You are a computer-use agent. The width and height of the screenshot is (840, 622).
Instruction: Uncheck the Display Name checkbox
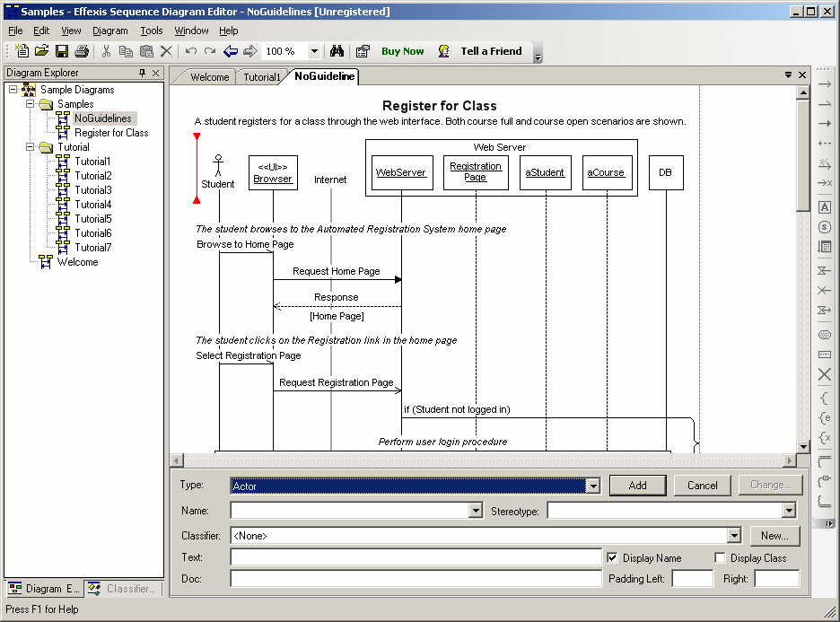tap(614, 557)
